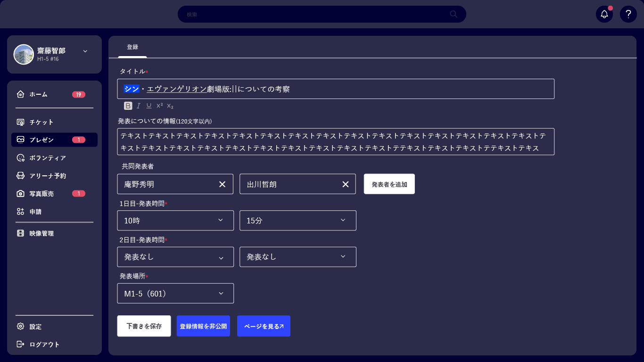The height and width of the screenshot is (362, 644).
Task: Click the H1-5 #16 subtitle text
Action: (48, 59)
